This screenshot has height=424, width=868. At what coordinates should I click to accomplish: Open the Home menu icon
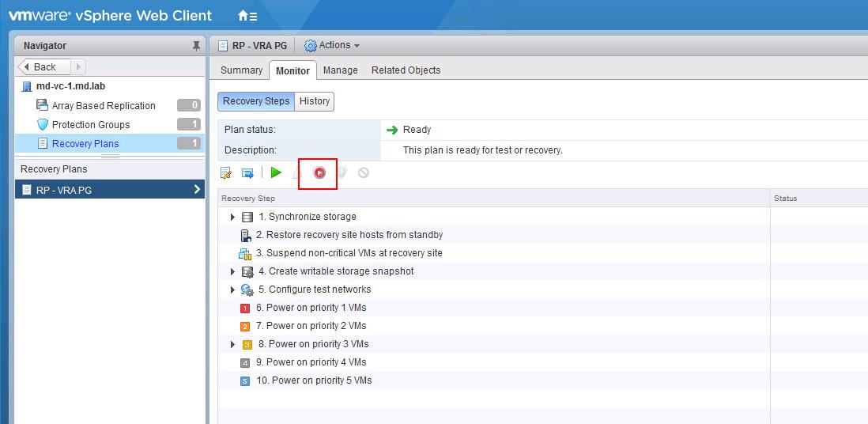click(247, 16)
